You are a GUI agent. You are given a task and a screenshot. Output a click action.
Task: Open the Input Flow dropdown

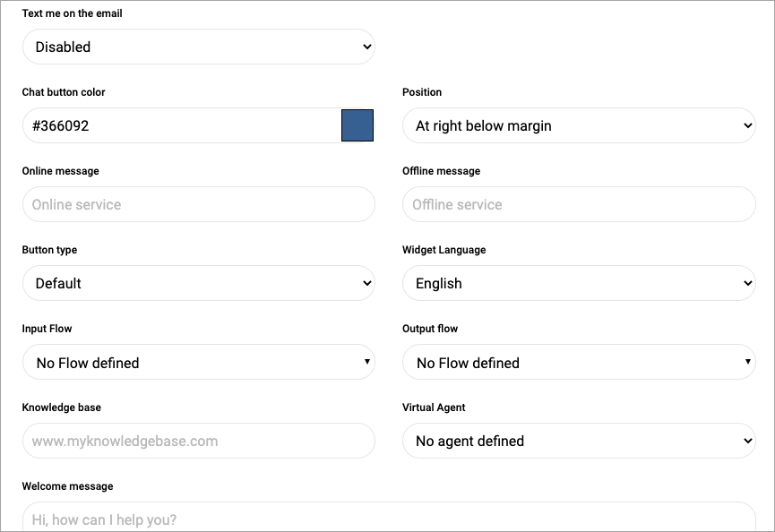coord(198,363)
